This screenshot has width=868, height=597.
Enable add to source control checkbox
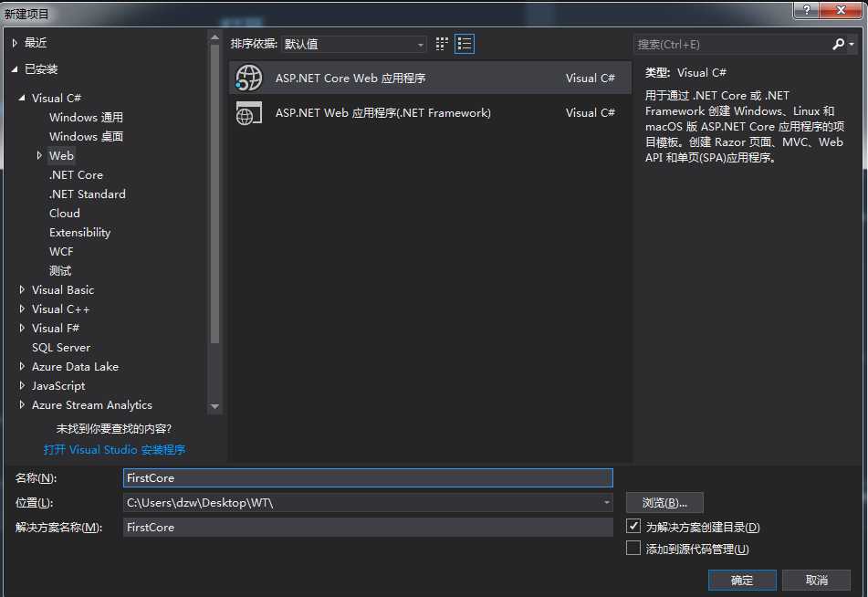(x=633, y=549)
